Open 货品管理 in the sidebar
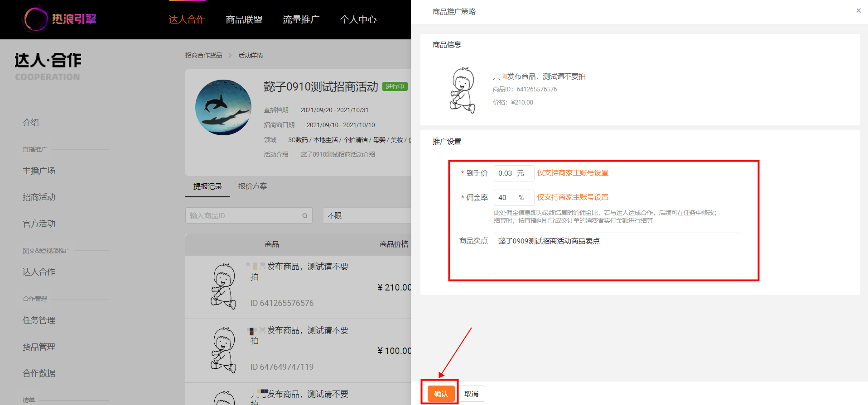Viewport: 868px width, 405px height. [39, 347]
